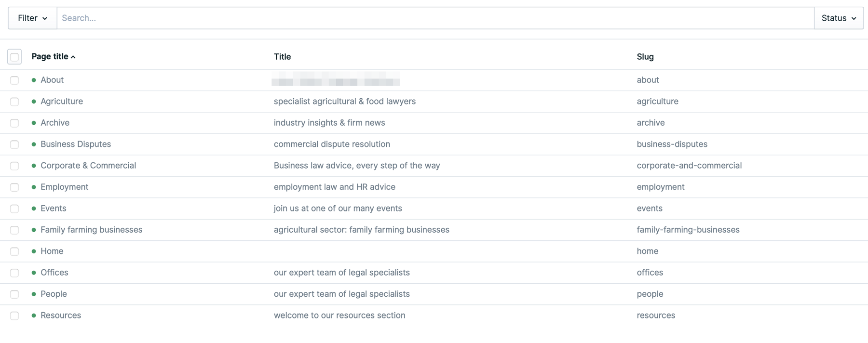Click the Title column header

[x=282, y=57]
